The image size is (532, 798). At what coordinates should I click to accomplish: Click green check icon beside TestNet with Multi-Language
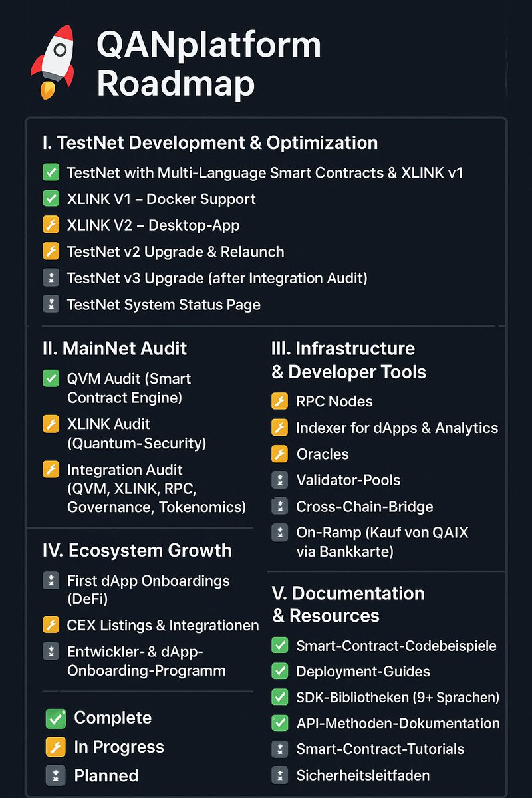[51, 173]
